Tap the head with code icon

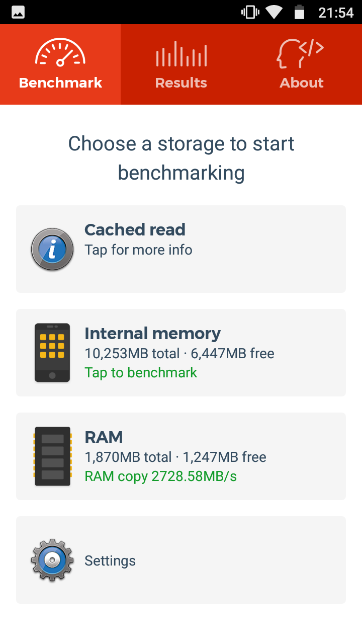pyautogui.click(x=300, y=53)
